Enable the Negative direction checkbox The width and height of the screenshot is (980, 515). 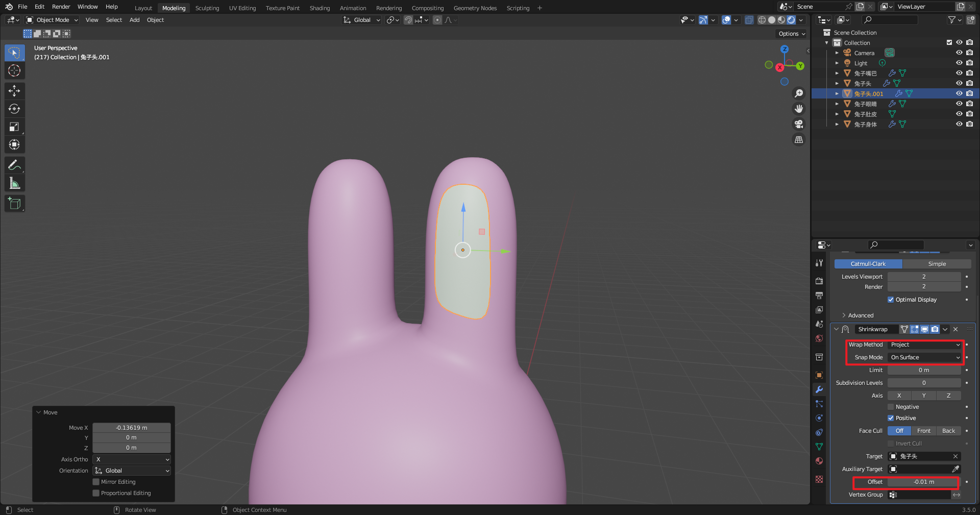coord(891,407)
